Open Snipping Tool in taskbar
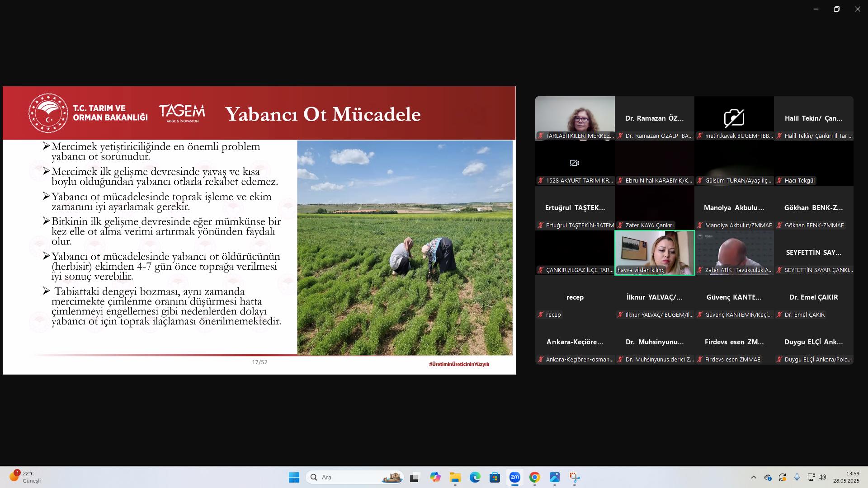This screenshot has width=868, height=488. (x=574, y=477)
